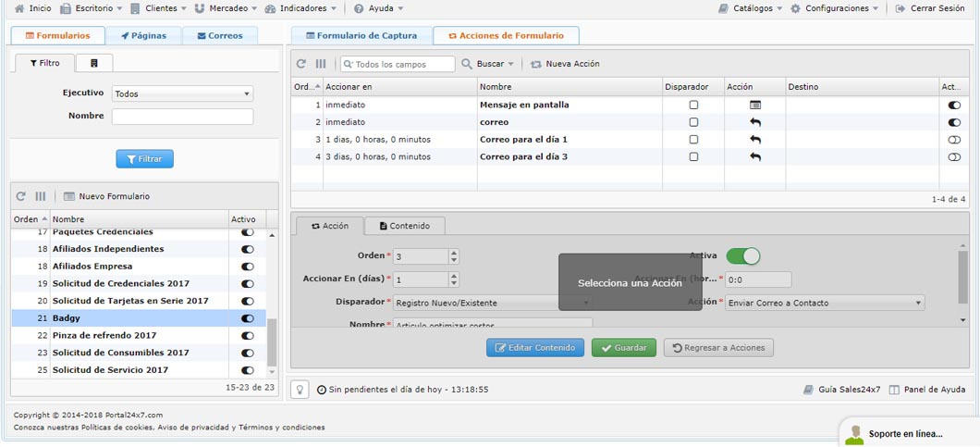Click the Guardar button

point(624,348)
